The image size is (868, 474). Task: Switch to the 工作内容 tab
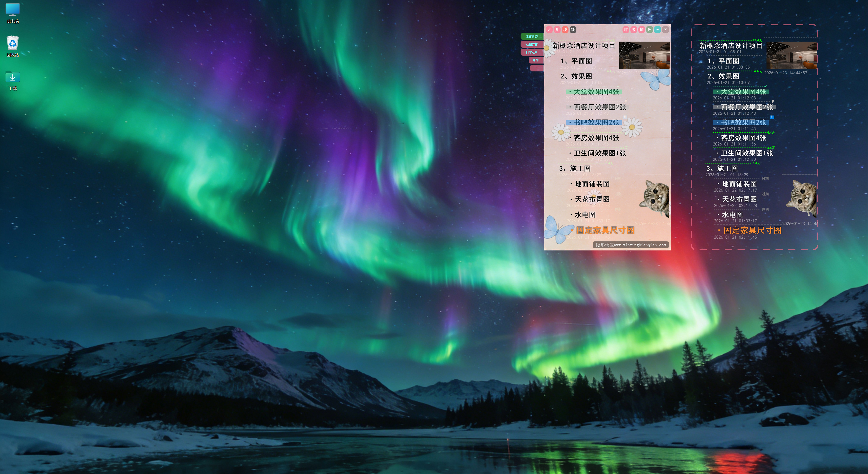coord(532,36)
